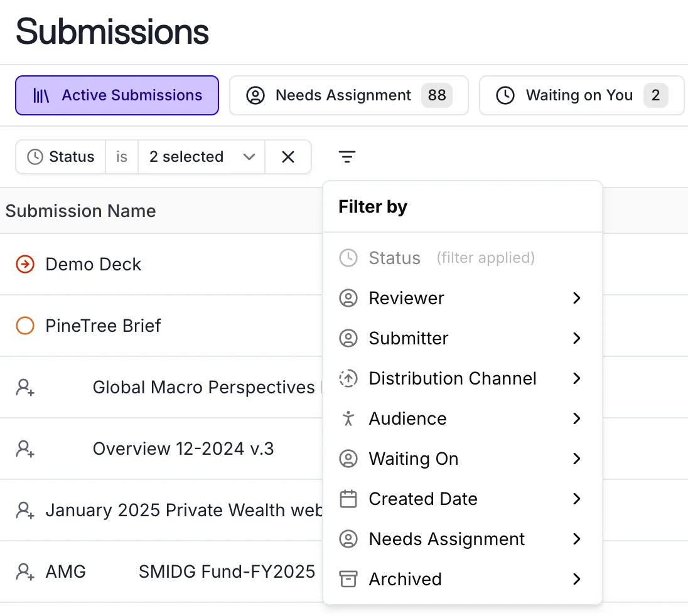
Task: Assign reviewer for January 2025 Private Wealth
Action: click(x=25, y=510)
